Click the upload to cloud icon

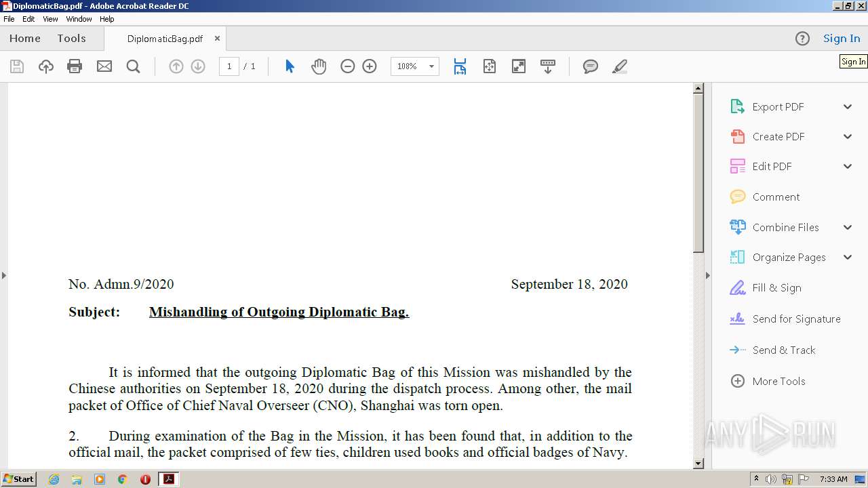tap(46, 66)
